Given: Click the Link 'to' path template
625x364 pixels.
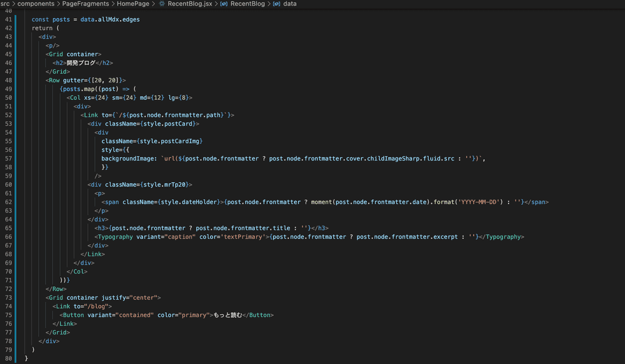Looking at the screenshot, I should click(x=166, y=115).
